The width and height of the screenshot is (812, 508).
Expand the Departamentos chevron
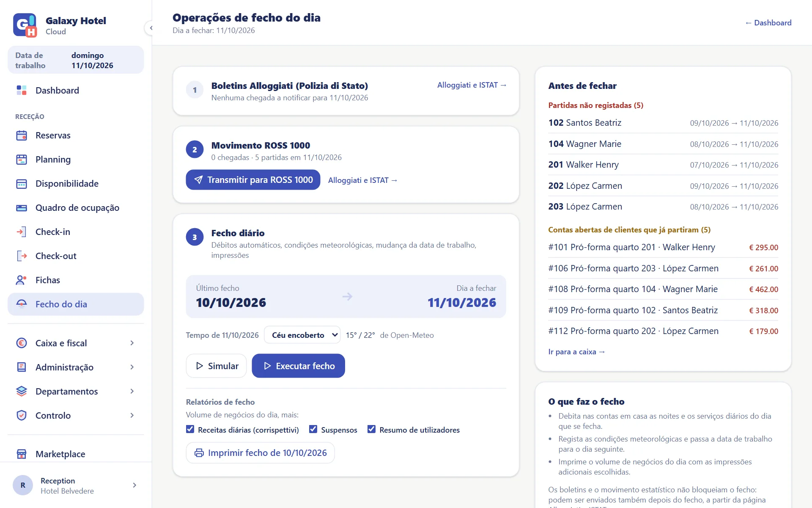click(x=132, y=391)
